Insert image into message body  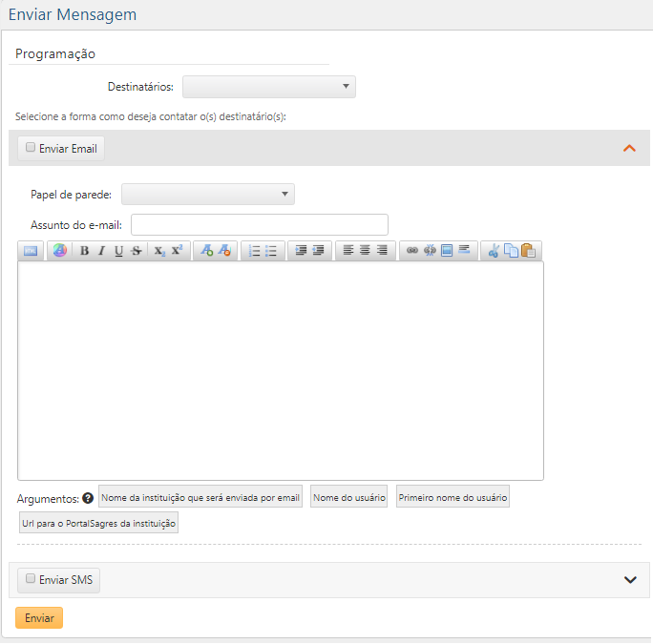tap(447, 250)
